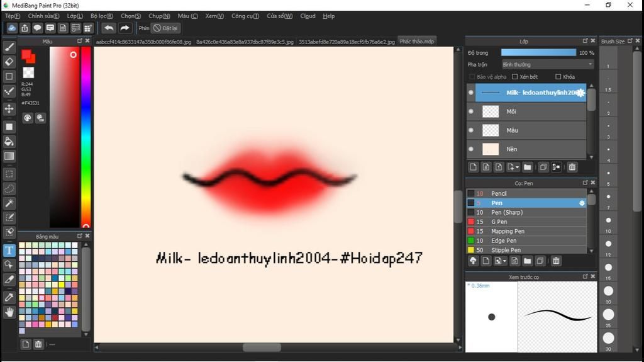Image resolution: width=644 pixels, height=362 pixels.
Task: Expand the add-brush dropdown in brush panel
Action: [504, 261]
